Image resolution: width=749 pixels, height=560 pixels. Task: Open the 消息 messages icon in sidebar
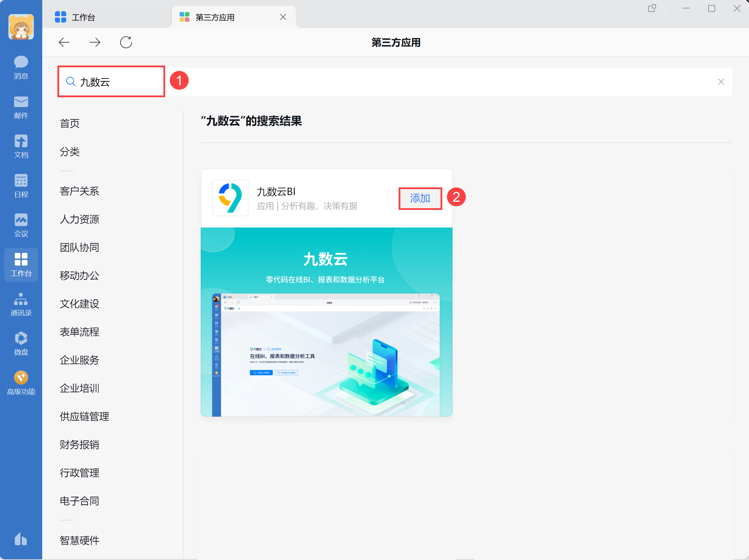pos(21,67)
